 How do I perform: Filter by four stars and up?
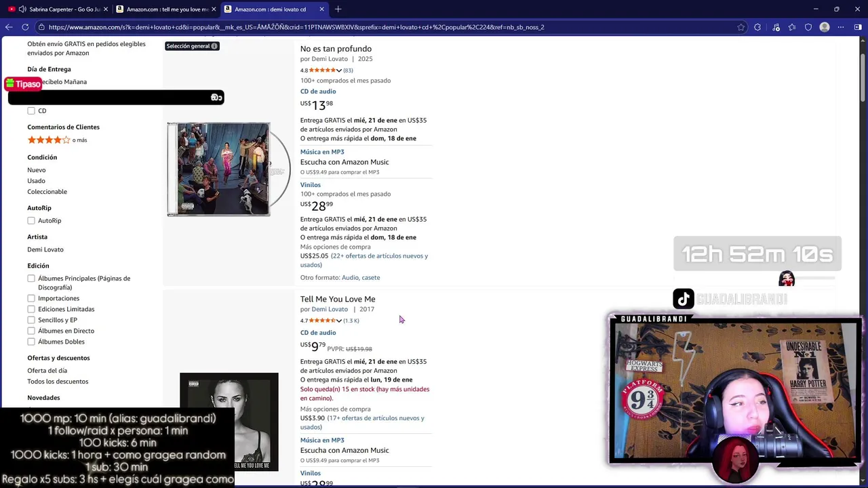coord(57,140)
